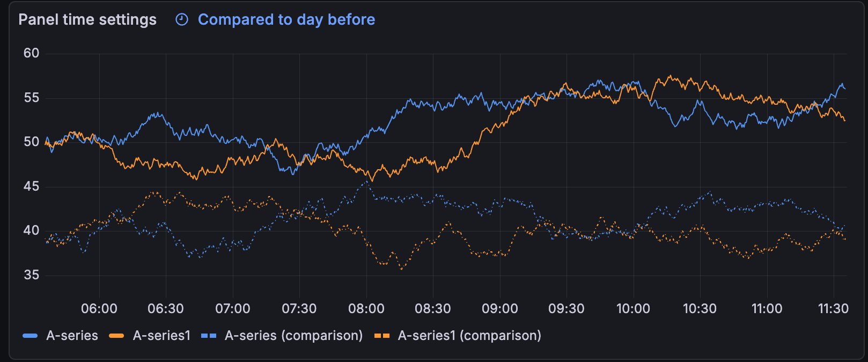
Task: Toggle visibility of the A-series line
Action: 72,335
